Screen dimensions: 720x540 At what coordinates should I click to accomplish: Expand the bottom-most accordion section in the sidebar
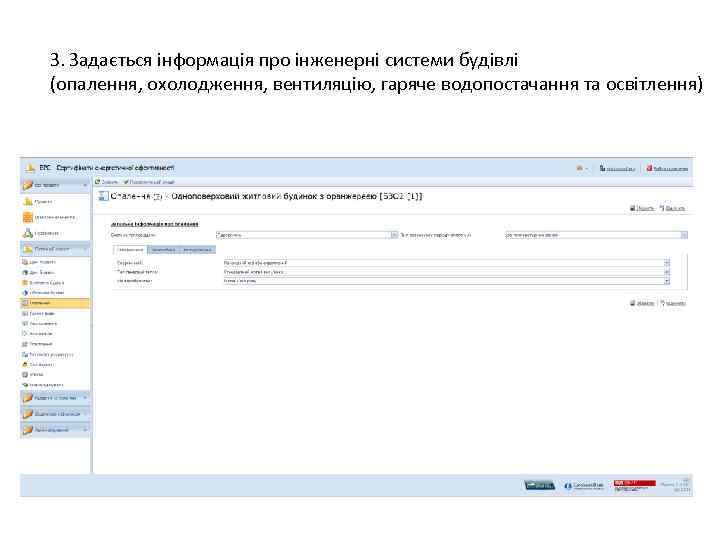click(55, 430)
